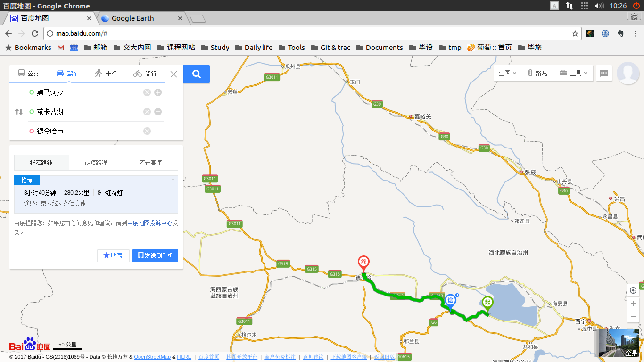Image resolution: width=644 pixels, height=362 pixels.
Task: Select the 最短路程 route option
Action: (96, 163)
